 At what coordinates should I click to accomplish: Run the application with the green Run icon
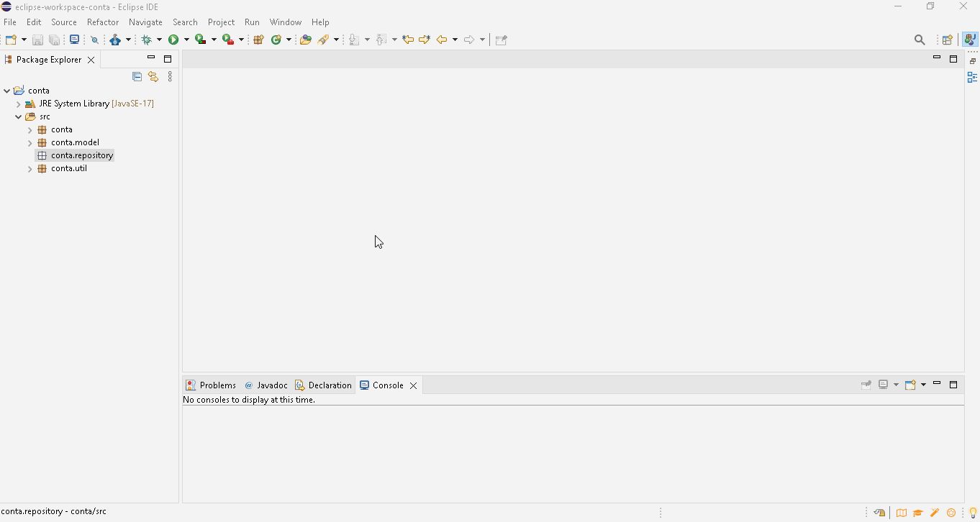click(174, 40)
